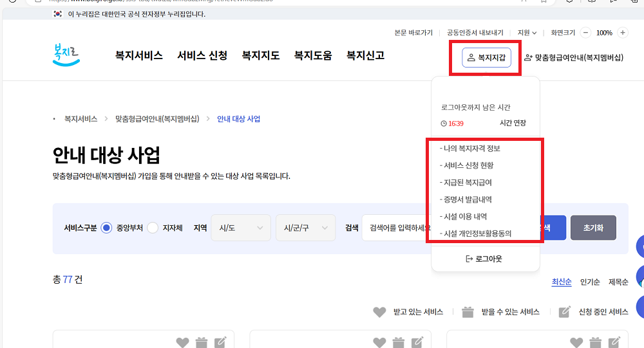Click 시간 연장 to extend session
This screenshot has width=644, height=348.
pos(513,123)
